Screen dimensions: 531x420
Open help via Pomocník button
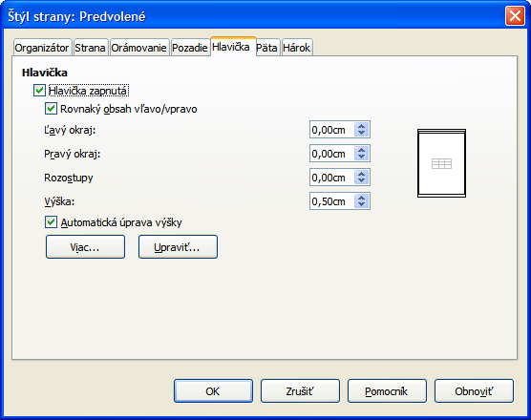coord(387,391)
